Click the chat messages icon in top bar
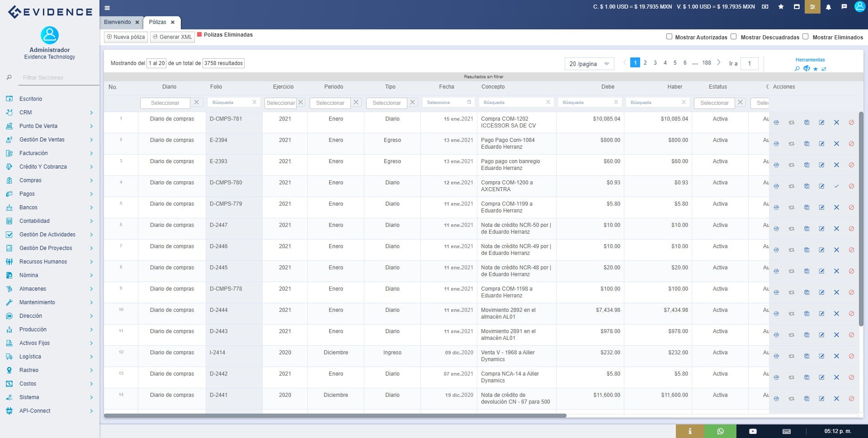868x438 pixels. click(x=844, y=7)
